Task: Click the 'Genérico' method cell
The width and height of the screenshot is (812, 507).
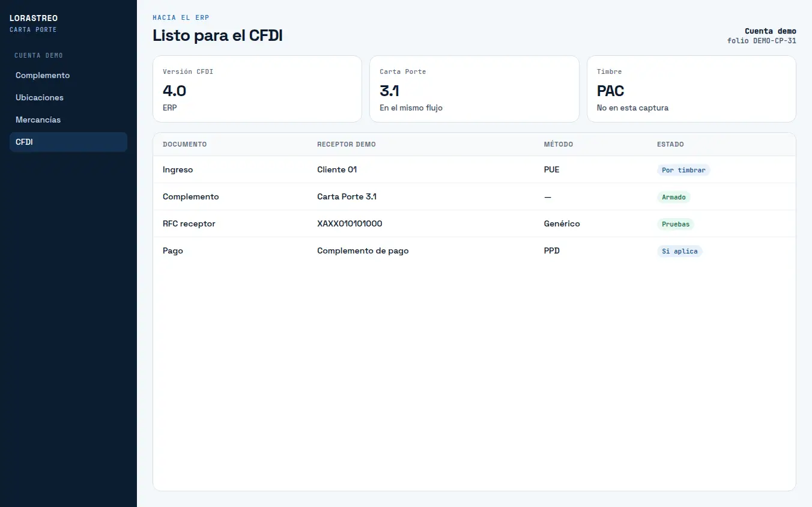Action: tap(562, 224)
